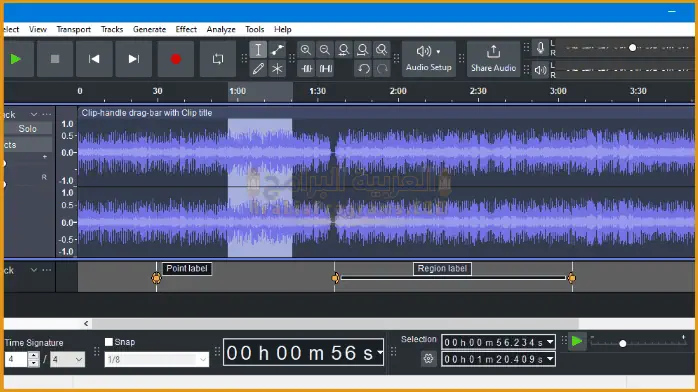The image size is (698, 392).
Task: Enable the Snap checkbox
Action: [x=109, y=342]
